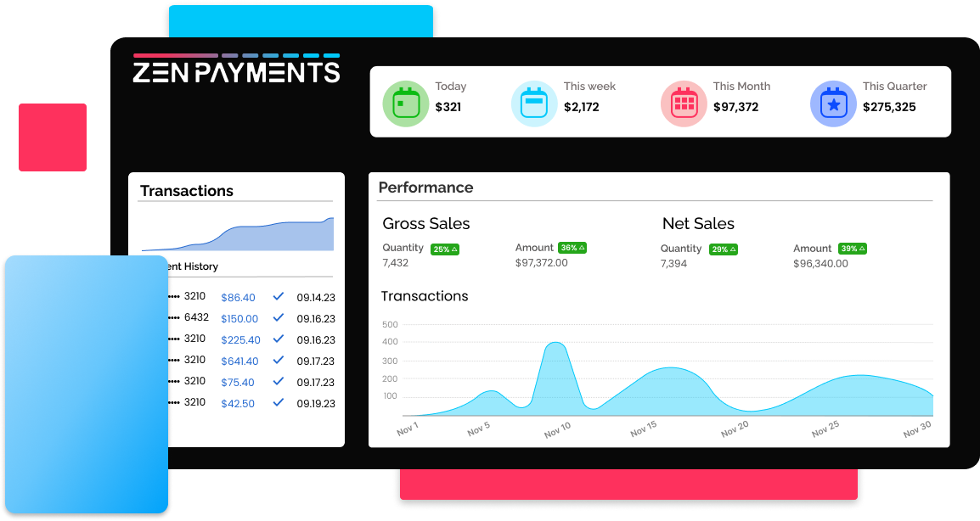
Task: Click the Transactions chart title in Performance
Action: point(425,296)
